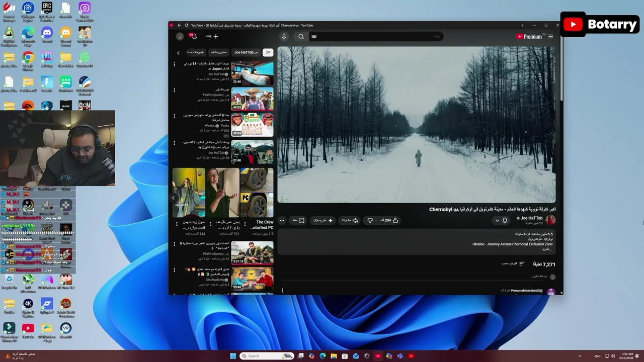Click the voice search microphone icon
The height and width of the screenshot is (362, 644).
coord(284,36)
